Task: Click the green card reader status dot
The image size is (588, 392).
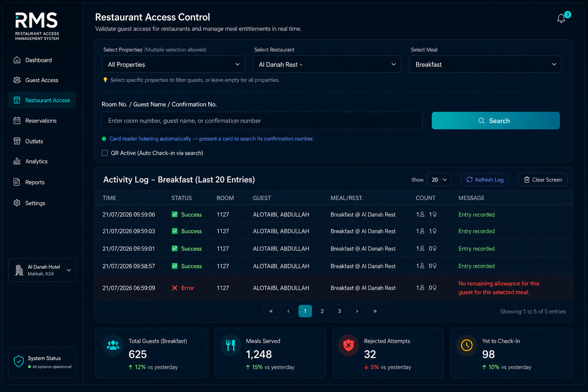Action: [x=104, y=139]
